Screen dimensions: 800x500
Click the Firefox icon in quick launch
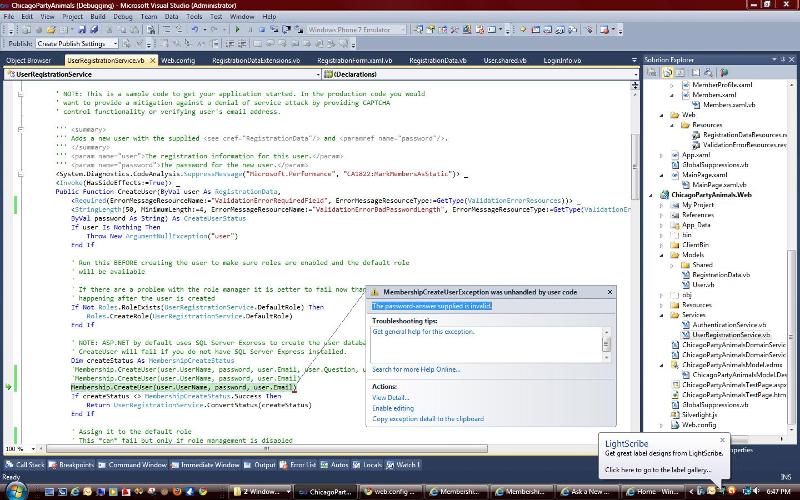point(177,491)
